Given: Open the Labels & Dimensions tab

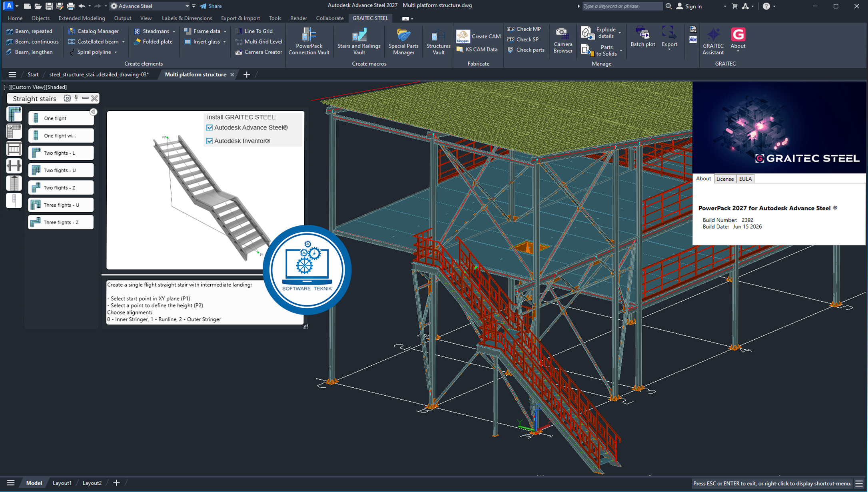Looking at the screenshot, I should (x=187, y=18).
